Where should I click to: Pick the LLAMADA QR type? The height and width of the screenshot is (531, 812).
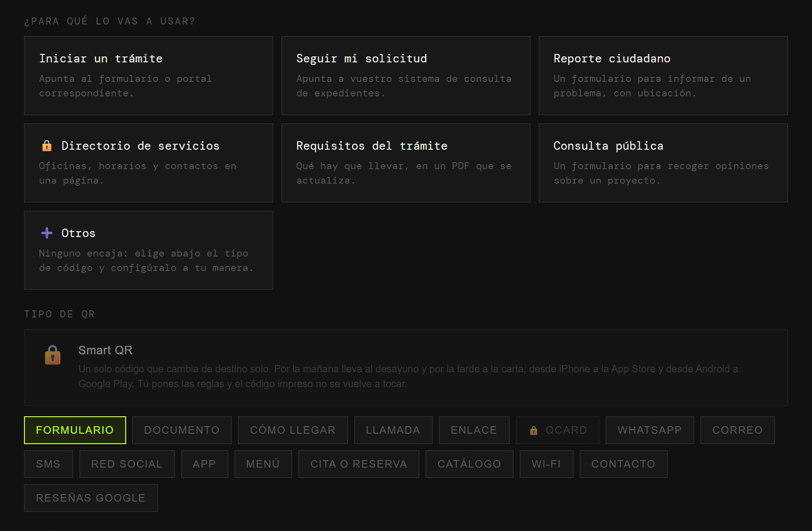[x=393, y=430]
